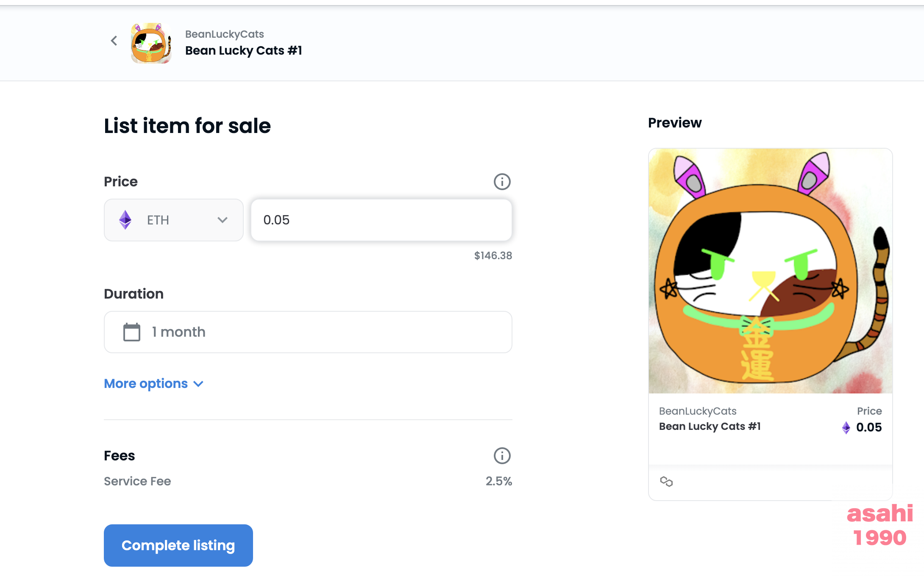Open the 1 month duration selector
The image size is (924, 576).
(x=308, y=332)
